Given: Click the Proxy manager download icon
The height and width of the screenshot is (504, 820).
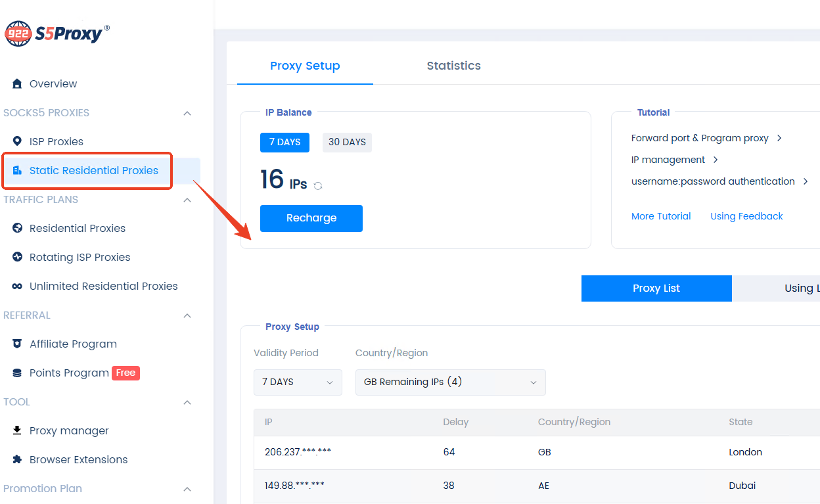Looking at the screenshot, I should (18, 430).
